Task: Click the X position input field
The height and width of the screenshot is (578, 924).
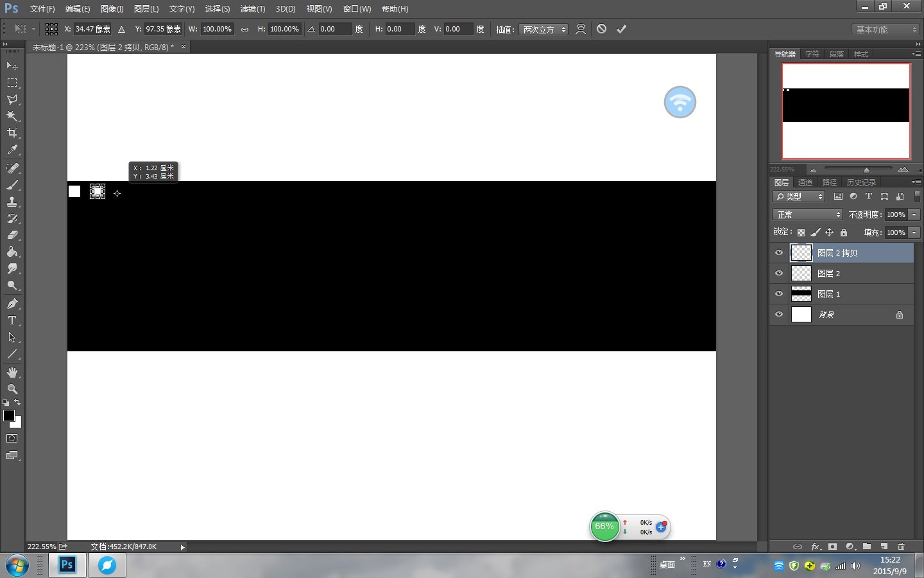Action: 92,29
